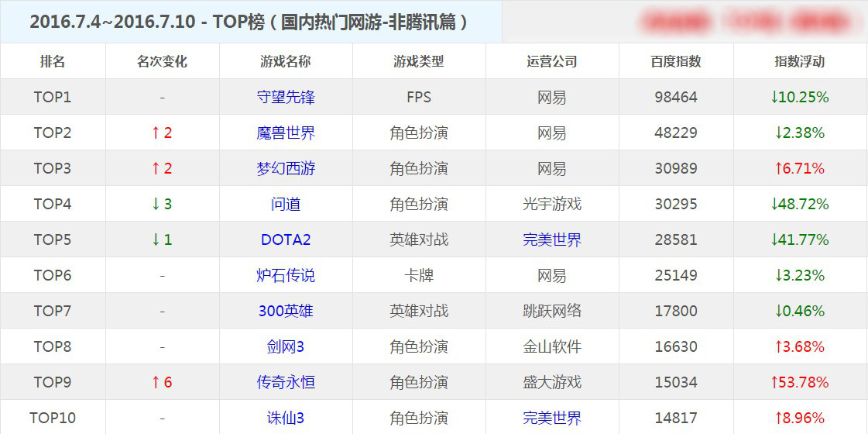The height and width of the screenshot is (434, 868).
Task: Select the TOP1 rank cell
Action: 53,97
